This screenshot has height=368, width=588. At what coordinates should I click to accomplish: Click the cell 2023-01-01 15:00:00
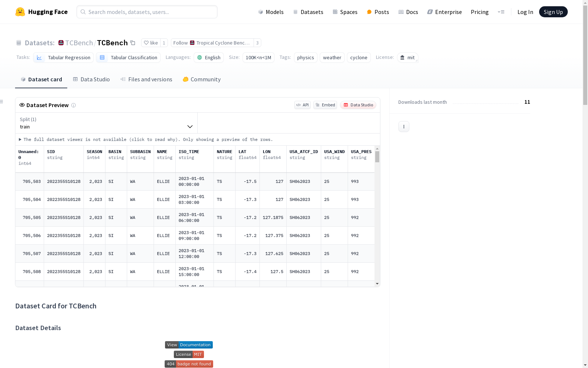[x=195, y=272]
